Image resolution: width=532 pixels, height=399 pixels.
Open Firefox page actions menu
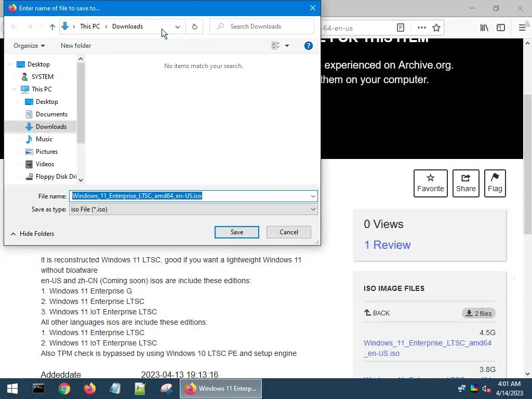click(x=421, y=28)
